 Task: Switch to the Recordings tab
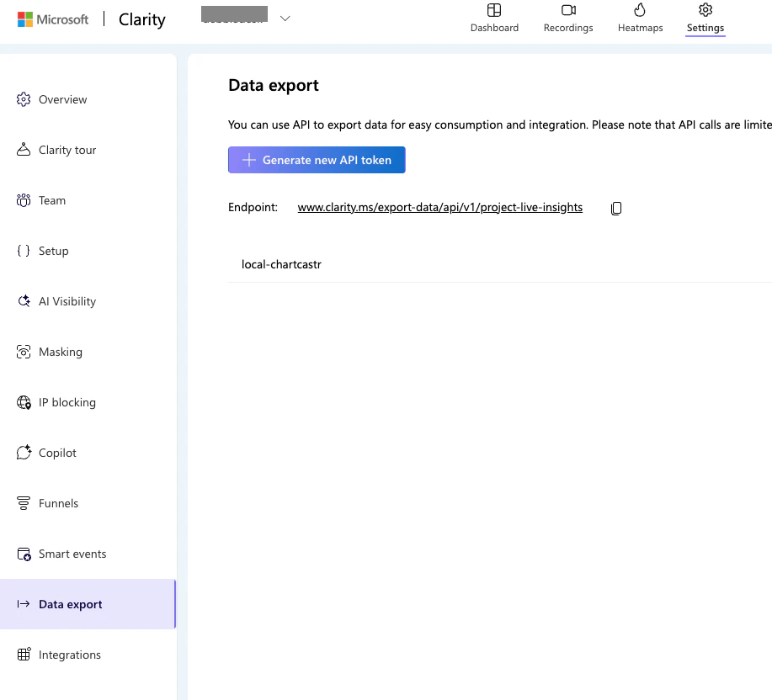pos(568,19)
